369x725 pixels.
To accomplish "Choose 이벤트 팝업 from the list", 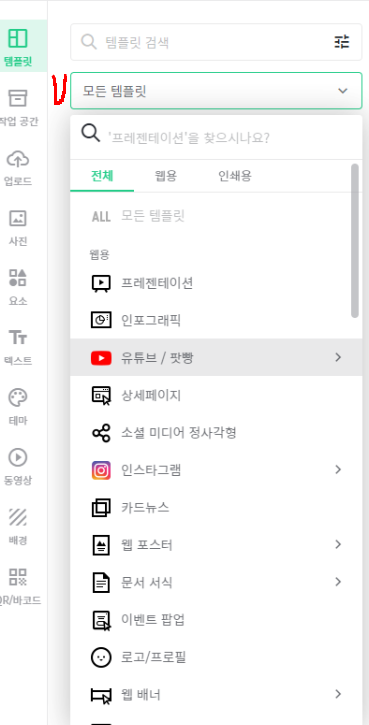I will click(x=216, y=620).
